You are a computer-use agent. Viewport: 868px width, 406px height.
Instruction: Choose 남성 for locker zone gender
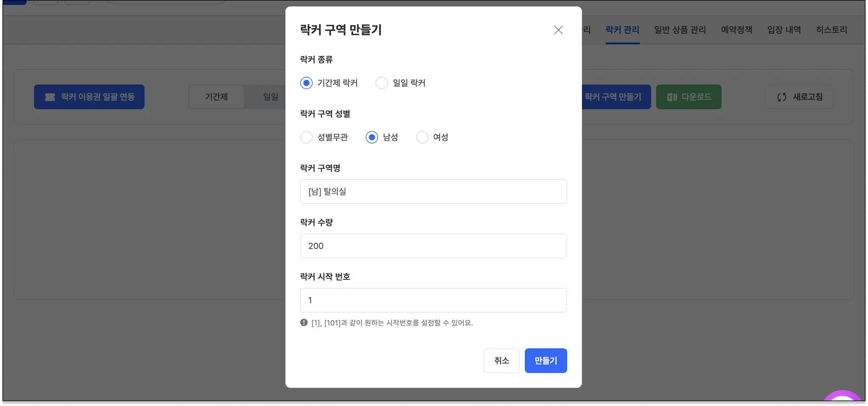372,137
